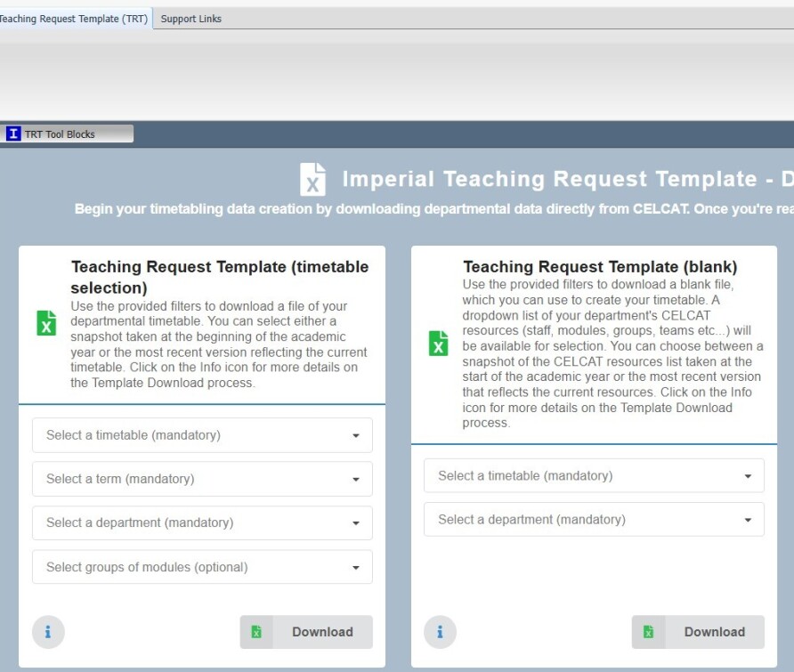The height and width of the screenshot is (672, 794).
Task: Click the white spreadsheet icon beside the page title
Action: 312,179
